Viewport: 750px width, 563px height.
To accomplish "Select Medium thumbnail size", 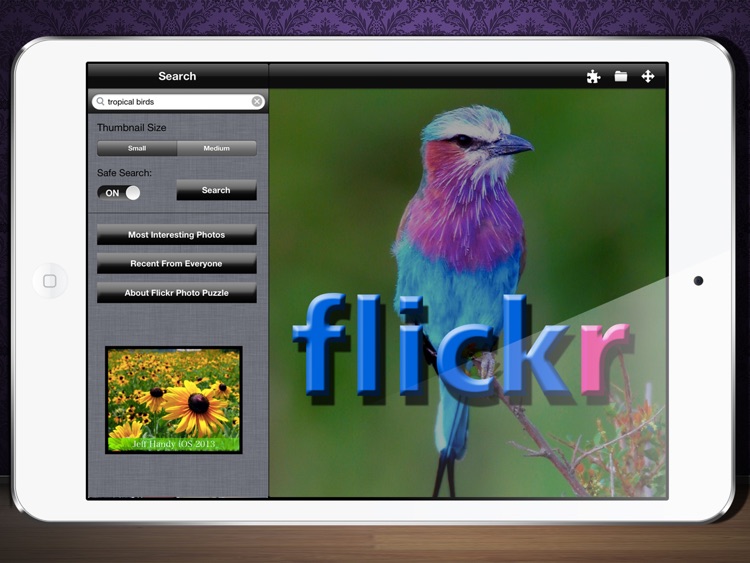I will pos(217,148).
